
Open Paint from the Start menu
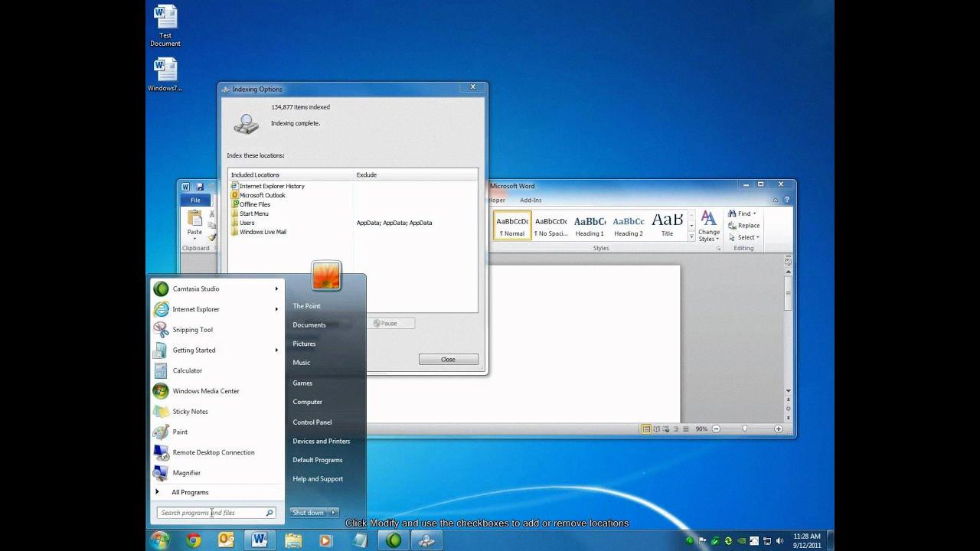point(180,432)
